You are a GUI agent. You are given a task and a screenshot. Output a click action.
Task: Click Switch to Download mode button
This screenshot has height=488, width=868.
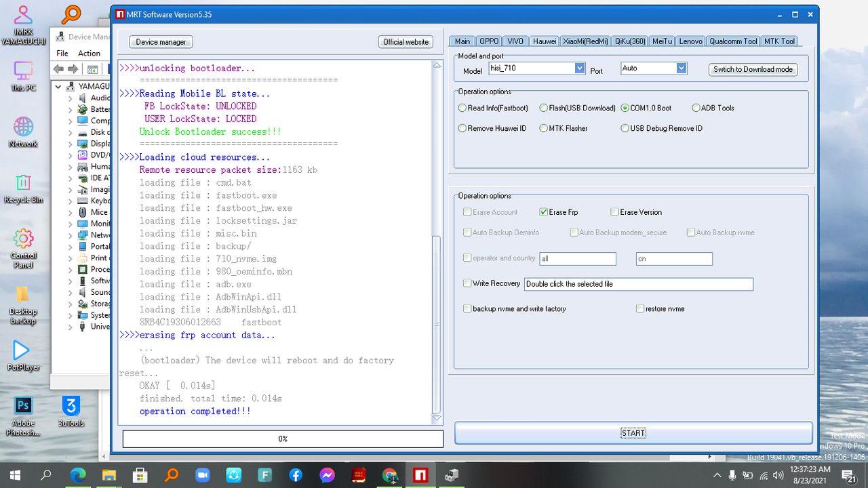coord(753,69)
